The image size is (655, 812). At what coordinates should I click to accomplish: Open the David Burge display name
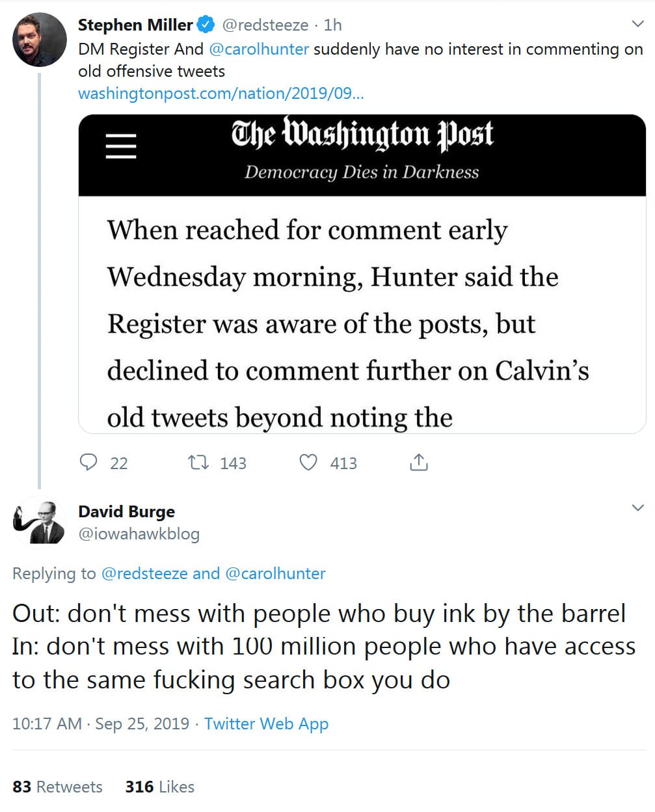click(126, 511)
